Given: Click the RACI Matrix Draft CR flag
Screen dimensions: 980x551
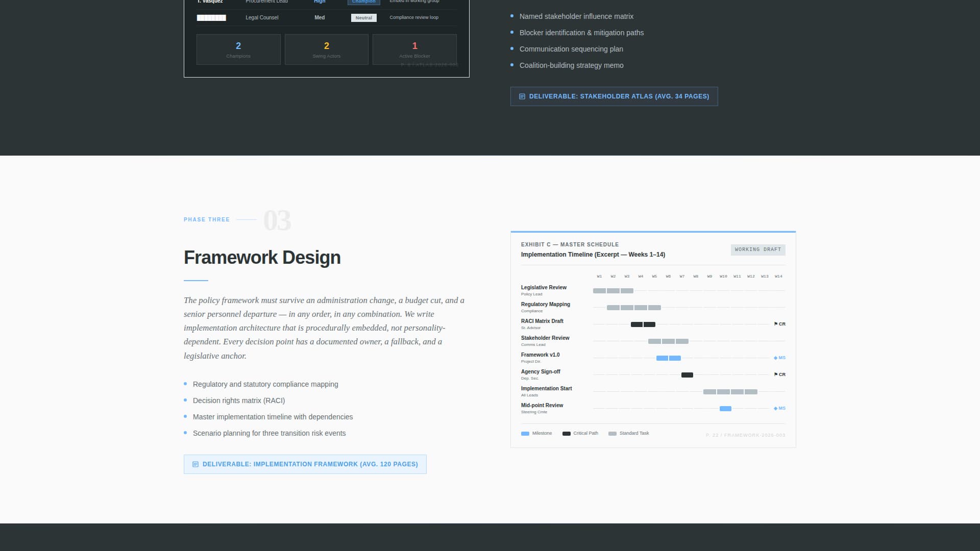Looking at the screenshot, I should tap(779, 324).
